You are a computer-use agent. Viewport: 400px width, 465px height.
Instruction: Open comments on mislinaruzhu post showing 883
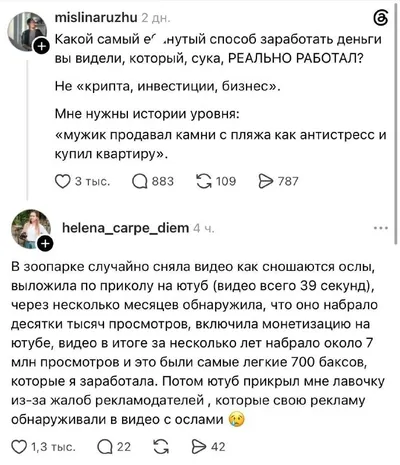point(140,181)
